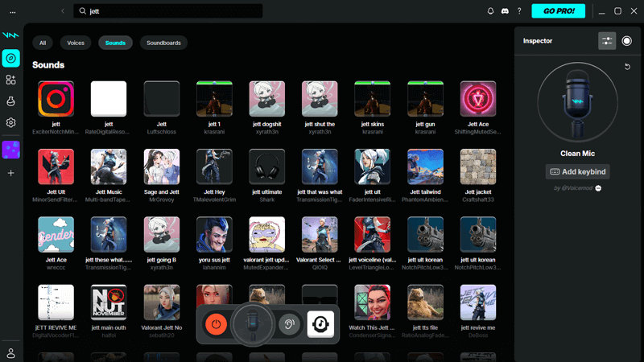Show All search results filter
The width and height of the screenshot is (644, 362).
pos(43,43)
